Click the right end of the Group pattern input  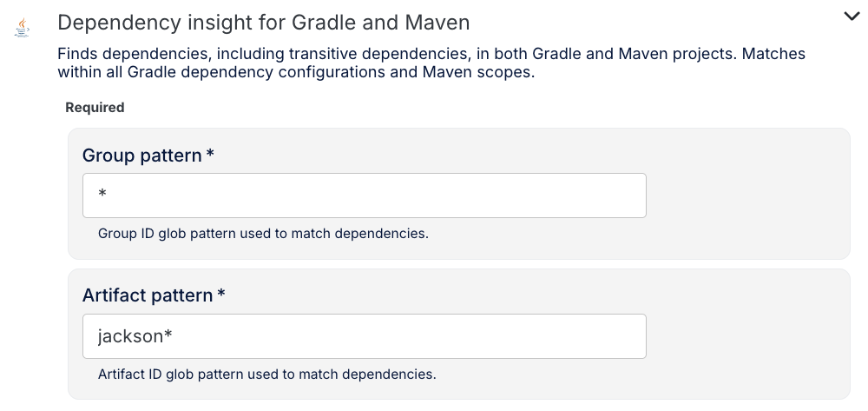tap(629, 196)
